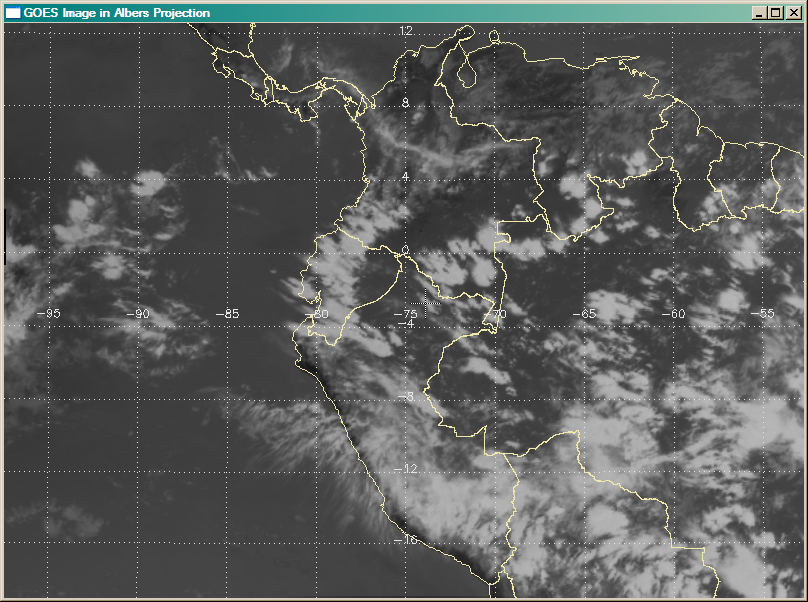Image resolution: width=808 pixels, height=602 pixels.
Task: Close the GOES Image window
Action: [793, 13]
